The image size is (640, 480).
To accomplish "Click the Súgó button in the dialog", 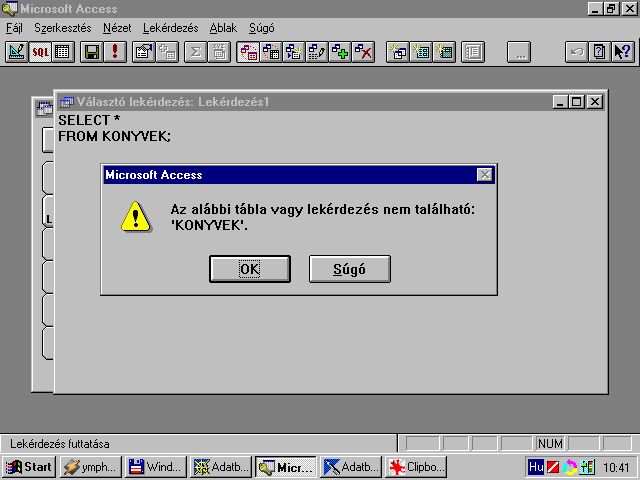I will tap(350, 269).
